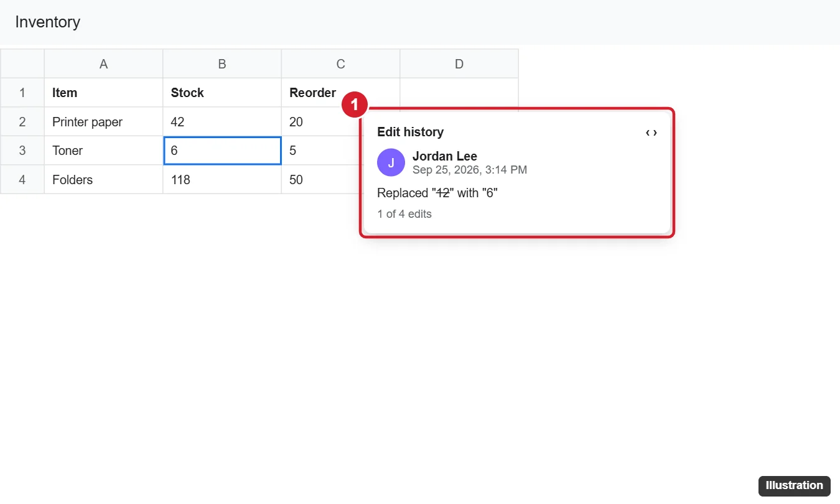Screen dimensions: 840x504
Task: Select the "Toner" cell
Action: (x=104, y=151)
